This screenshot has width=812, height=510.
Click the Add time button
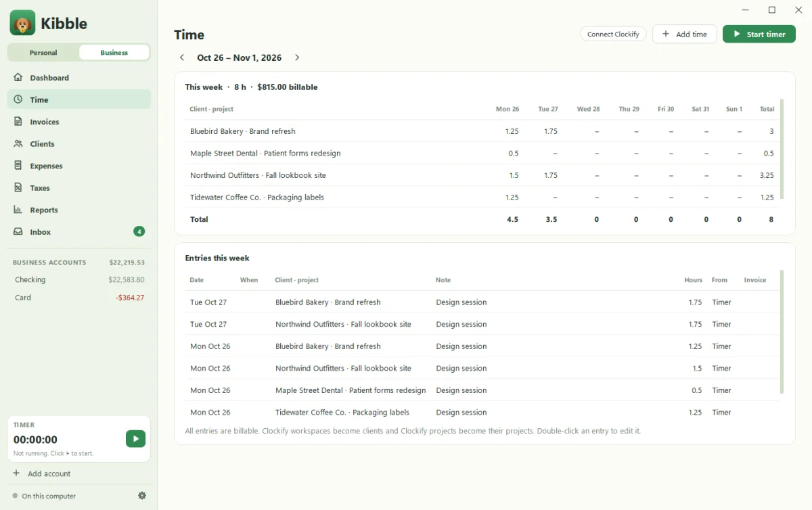point(684,34)
